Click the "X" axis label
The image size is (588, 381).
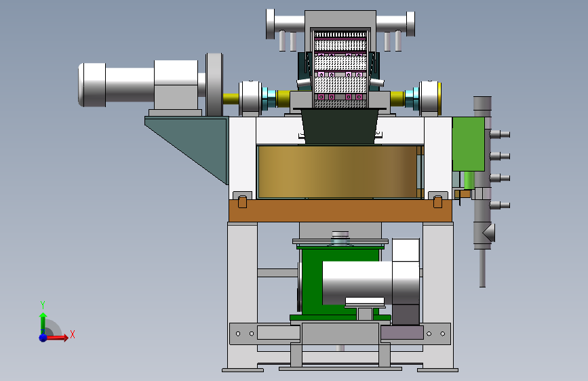73,334
